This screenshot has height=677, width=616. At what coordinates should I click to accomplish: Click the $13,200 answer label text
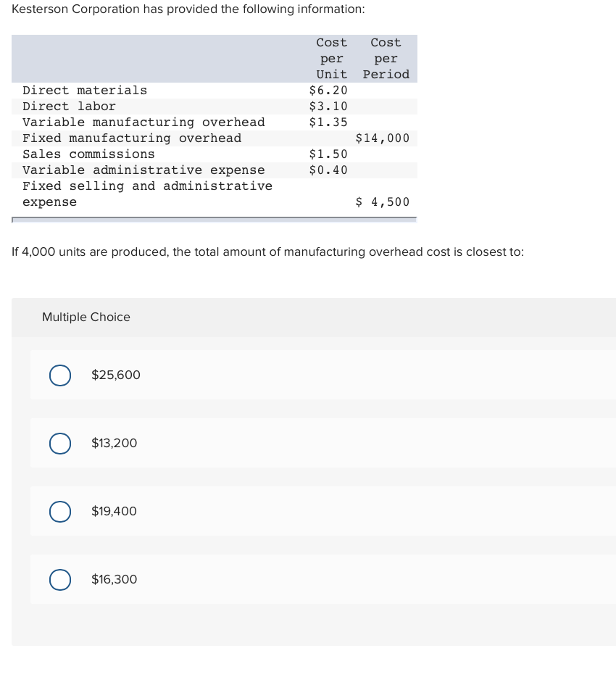pyautogui.click(x=114, y=443)
